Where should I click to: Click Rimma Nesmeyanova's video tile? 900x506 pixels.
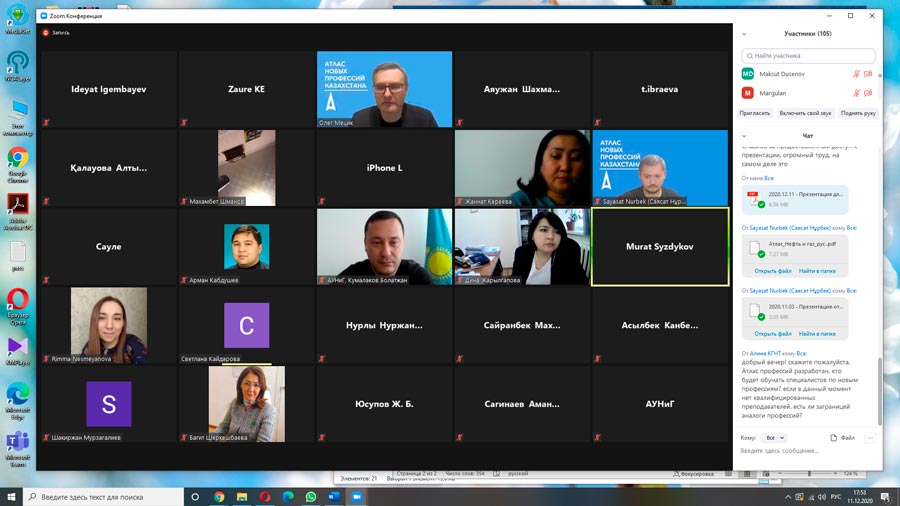(x=108, y=325)
